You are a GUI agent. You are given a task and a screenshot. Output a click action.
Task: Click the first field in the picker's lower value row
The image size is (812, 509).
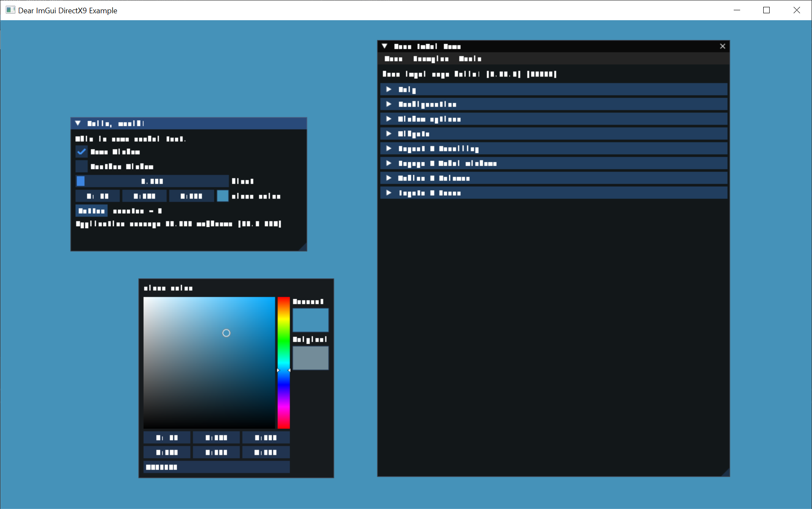pos(167,452)
